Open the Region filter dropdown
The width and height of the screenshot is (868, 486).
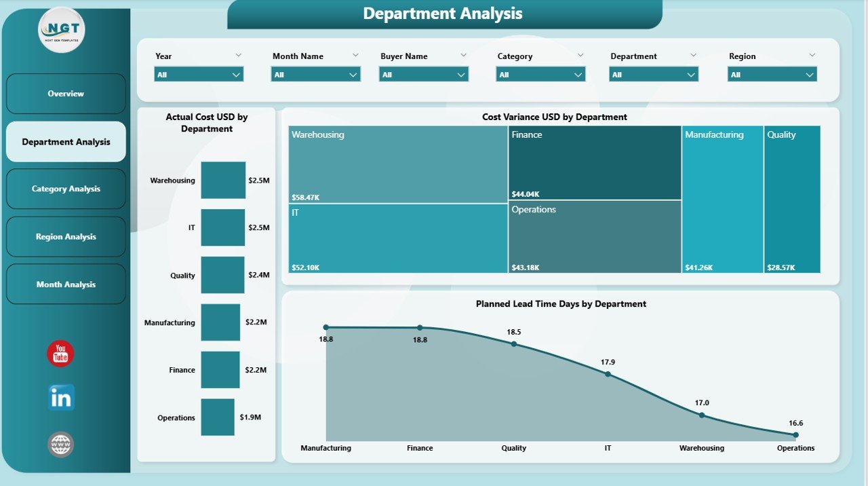coord(772,74)
